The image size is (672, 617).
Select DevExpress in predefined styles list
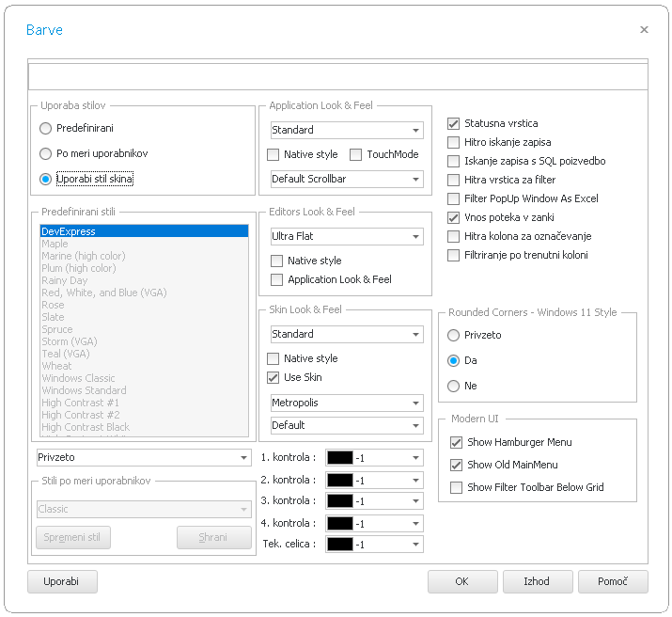(144, 231)
